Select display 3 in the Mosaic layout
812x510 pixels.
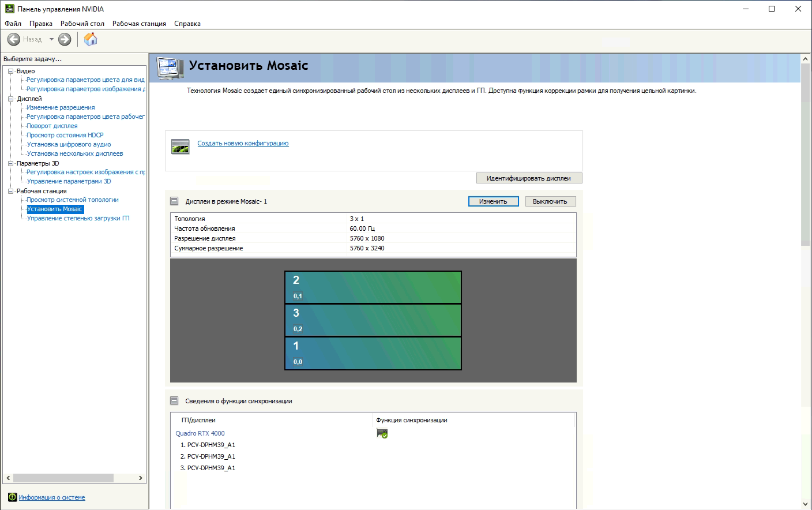point(373,320)
